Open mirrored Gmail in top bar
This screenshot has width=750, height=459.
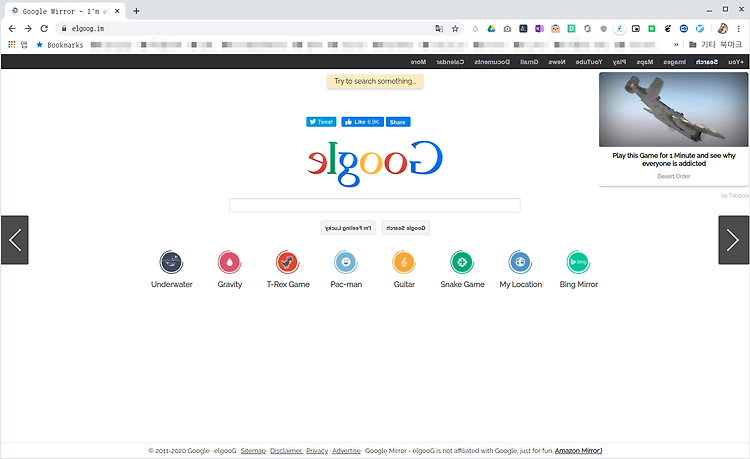(529, 62)
